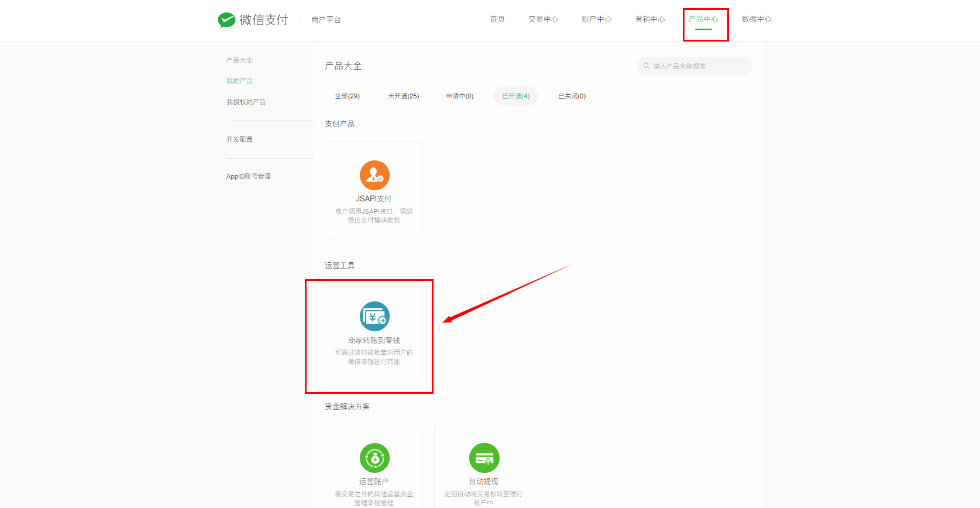This screenshot has width=980, height=508.
Task: Open 交易中心 in top navigation
Action: coord(543,19)
